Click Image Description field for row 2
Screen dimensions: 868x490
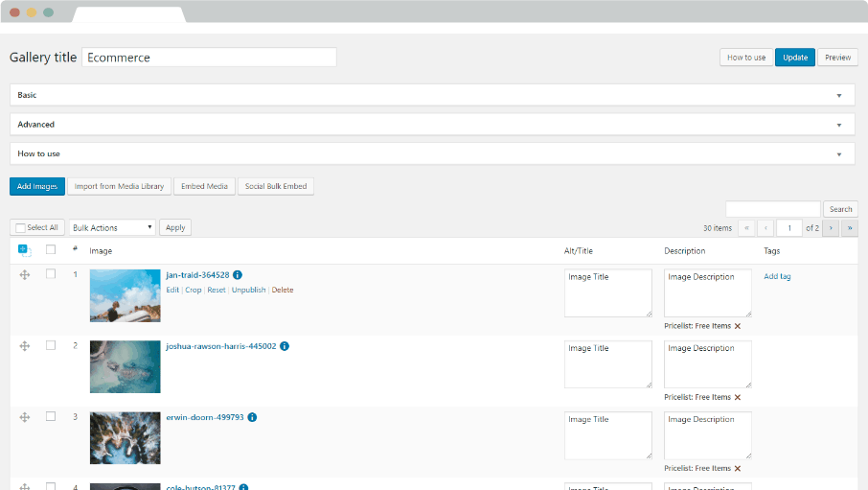click(x=708, y=364)
